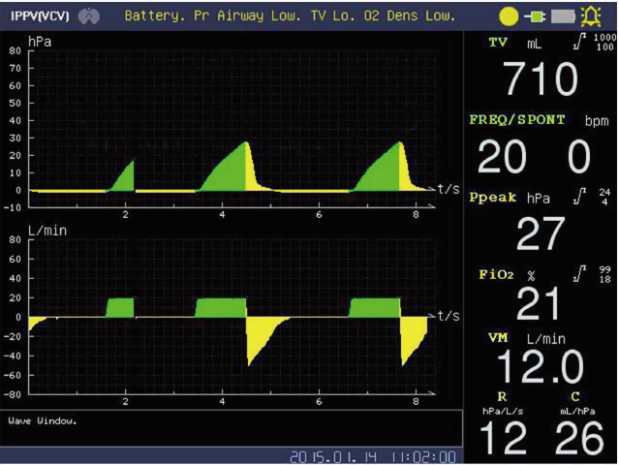Click the date and time display

point(373,457)
